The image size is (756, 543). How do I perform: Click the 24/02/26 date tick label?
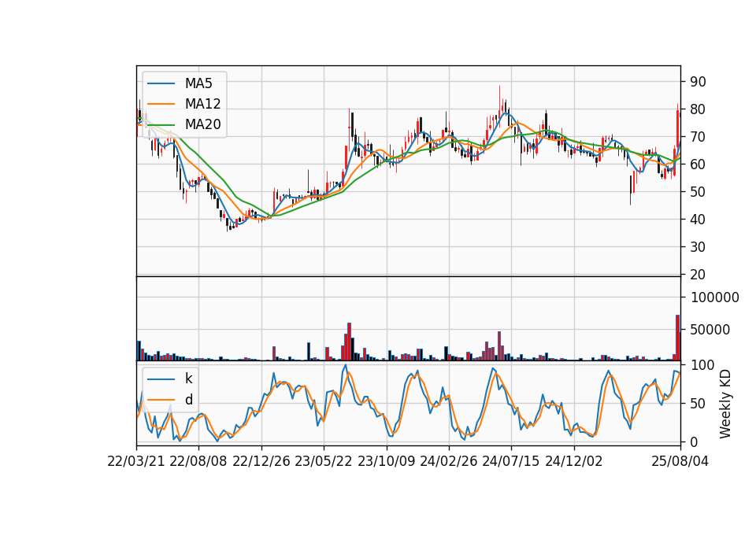click(x=449, y=461)
